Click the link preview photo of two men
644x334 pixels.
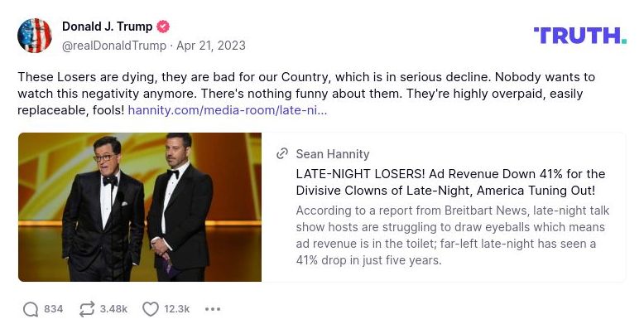pos(140,207)
